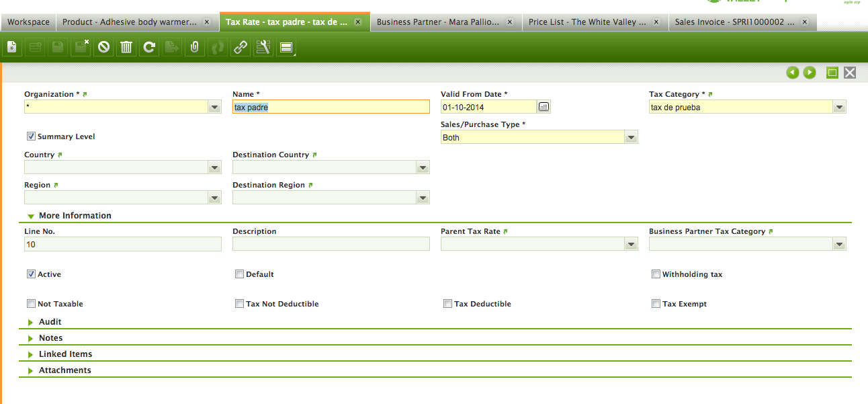Refresh the record with circular arrow icon
Screen dimensions: 868x404
(x=149, y=47)
